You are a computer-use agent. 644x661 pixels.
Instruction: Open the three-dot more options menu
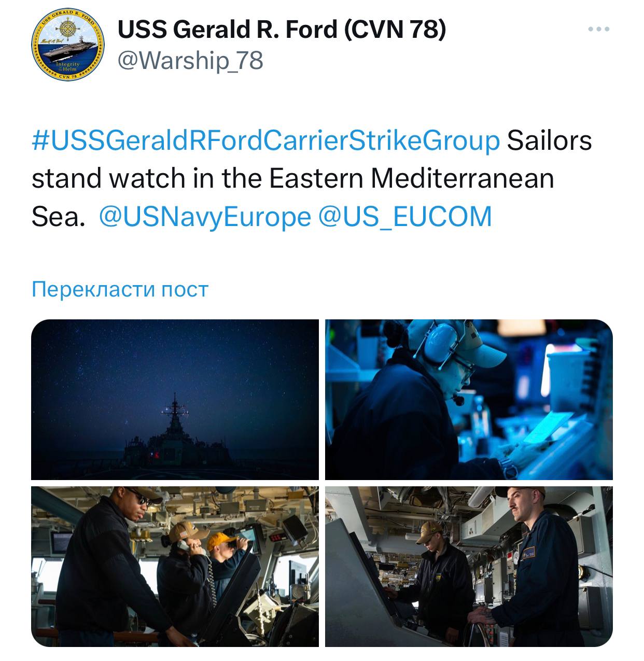click(x=599, y=29)
